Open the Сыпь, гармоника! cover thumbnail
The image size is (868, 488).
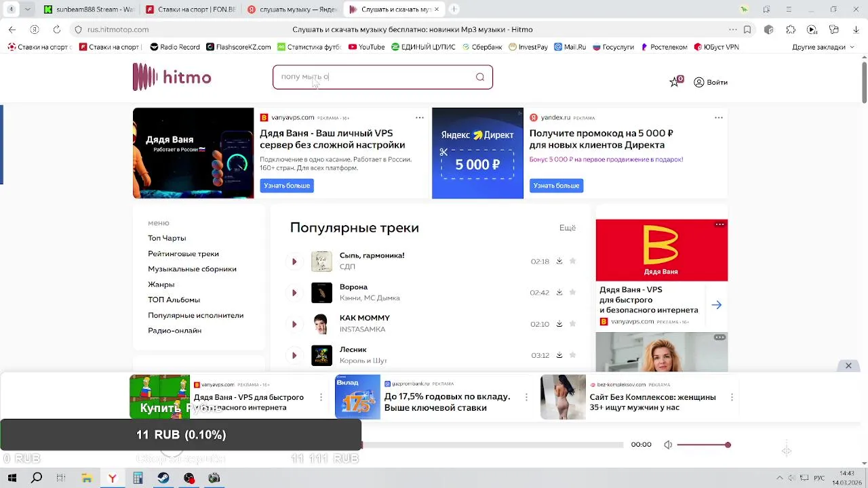pyautogui.click(x=321, y=261)
